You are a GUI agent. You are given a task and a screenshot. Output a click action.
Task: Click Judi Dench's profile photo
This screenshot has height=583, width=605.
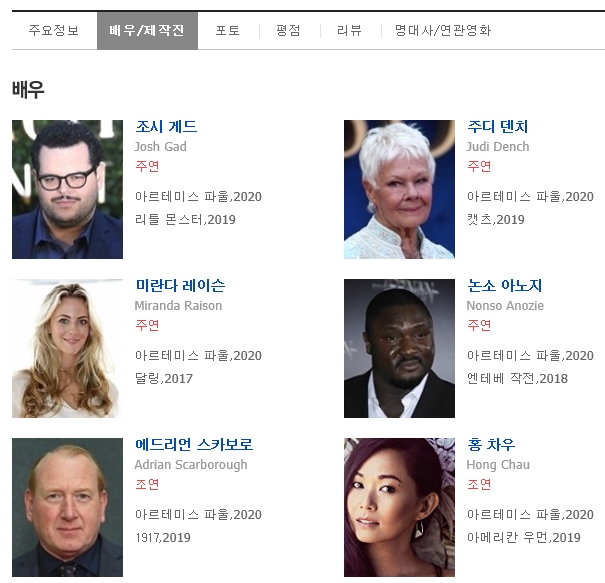point(399,189)
